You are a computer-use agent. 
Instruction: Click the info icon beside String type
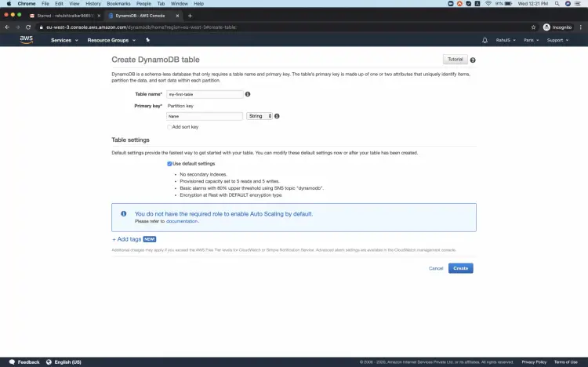(277, 116)
